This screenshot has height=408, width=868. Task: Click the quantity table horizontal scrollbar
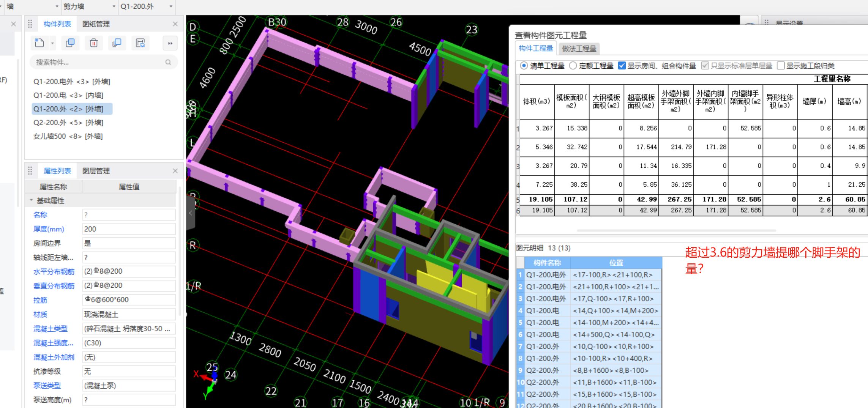pyautogui.click(x=676, y=230)
